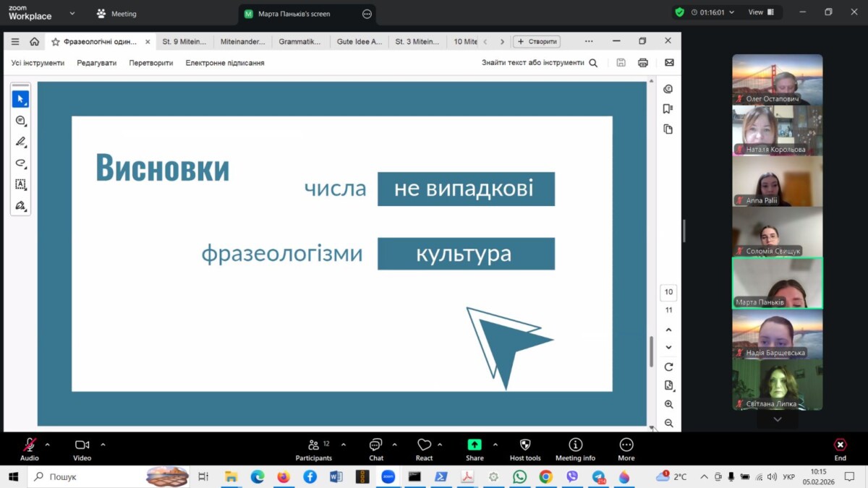
Task: Pick the highlighter draw tool
Action: [20, 142]
